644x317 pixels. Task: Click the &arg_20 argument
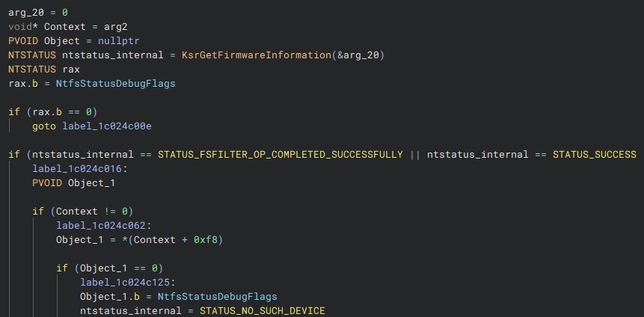(358, 55)
